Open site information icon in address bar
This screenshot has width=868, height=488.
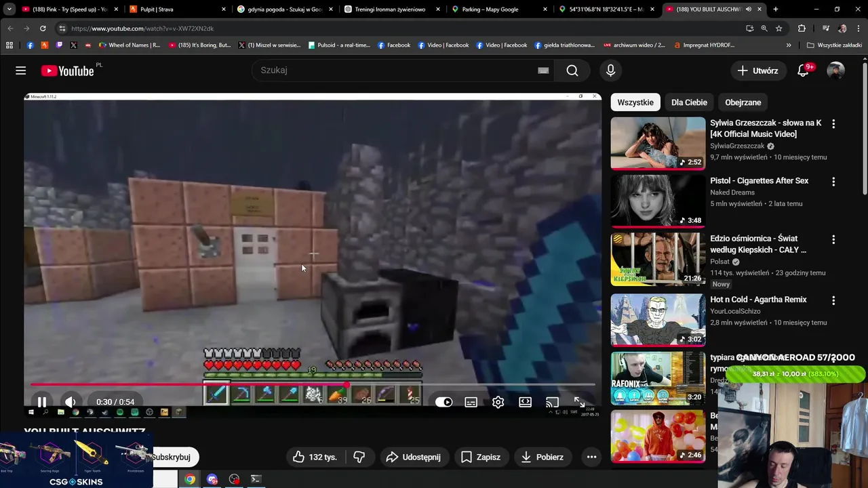tap(62, 28)
